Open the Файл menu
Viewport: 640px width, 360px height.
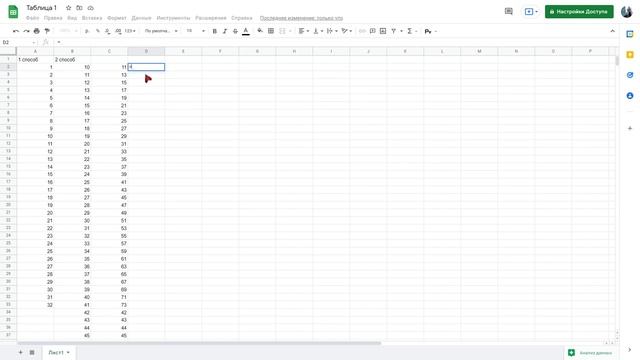33,18
